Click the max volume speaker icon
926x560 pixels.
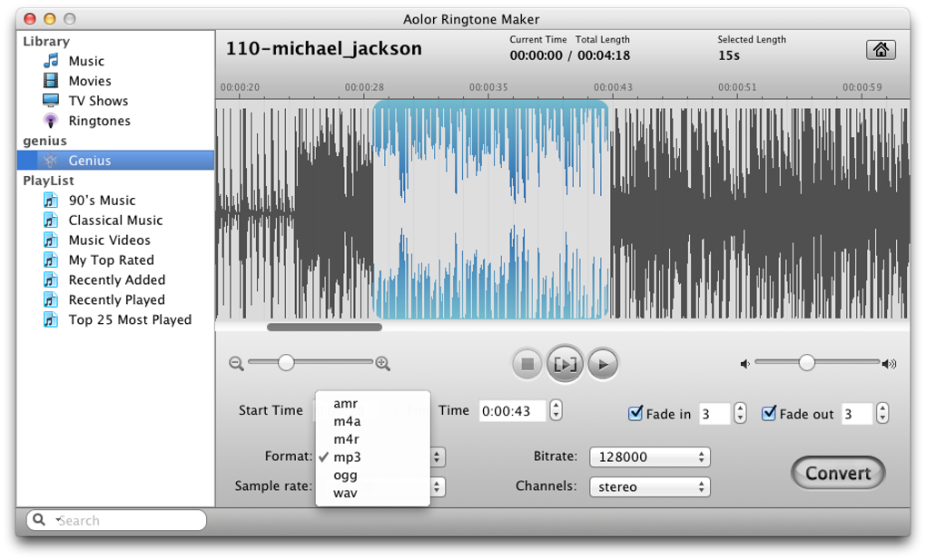tap(890, 364)
